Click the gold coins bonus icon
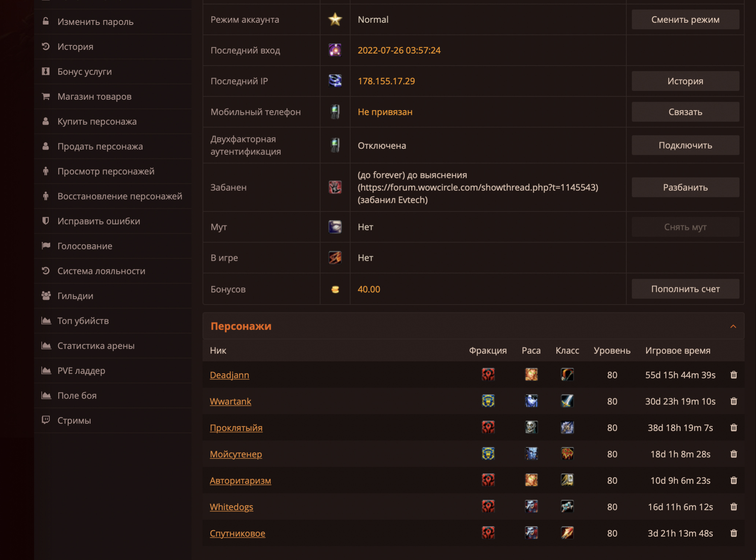 click(x=335, y=289)
